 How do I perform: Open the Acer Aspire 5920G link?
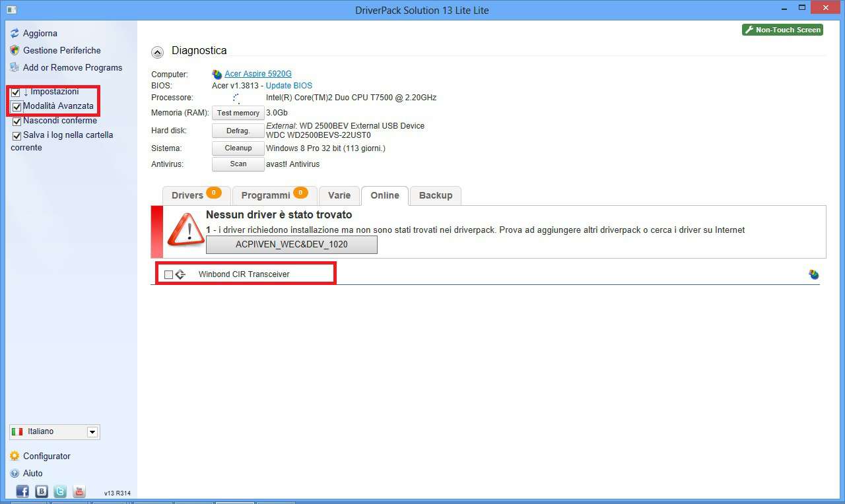tap(258, 74)
